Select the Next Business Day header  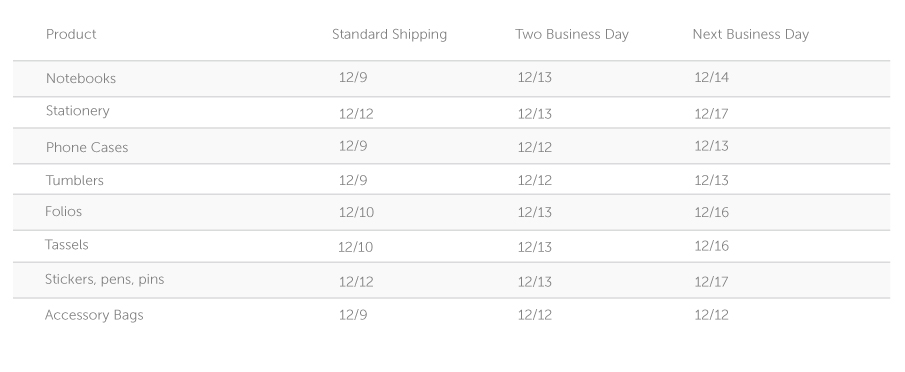tap(751, 35)
